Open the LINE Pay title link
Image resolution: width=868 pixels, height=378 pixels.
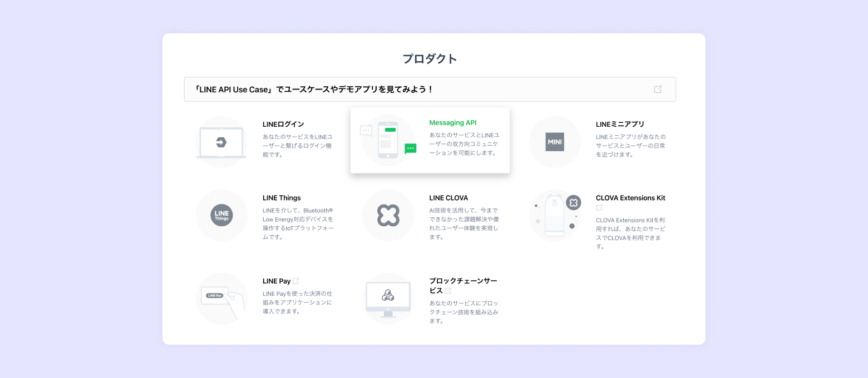coord(277,281)
